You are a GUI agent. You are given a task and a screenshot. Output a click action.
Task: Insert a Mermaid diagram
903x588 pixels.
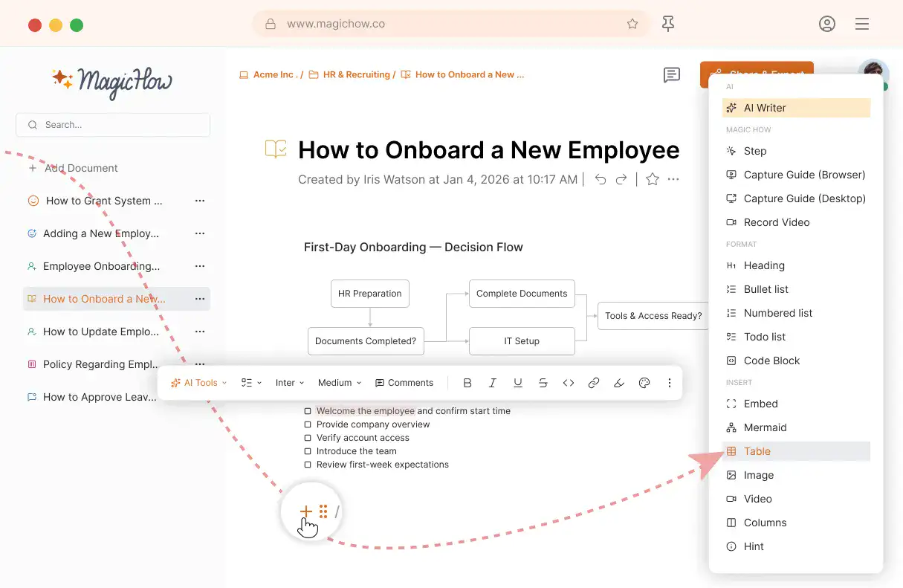pos(764,427)
